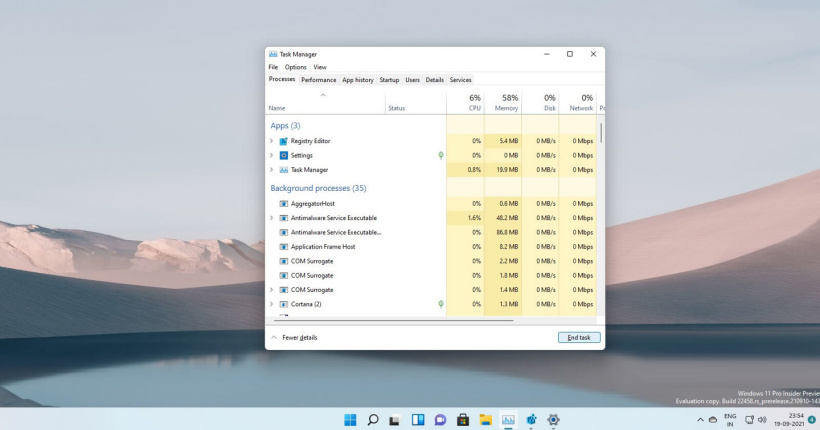Open the Options menu
The width and height of the screenshot is (820, 430).
[295, 67]
